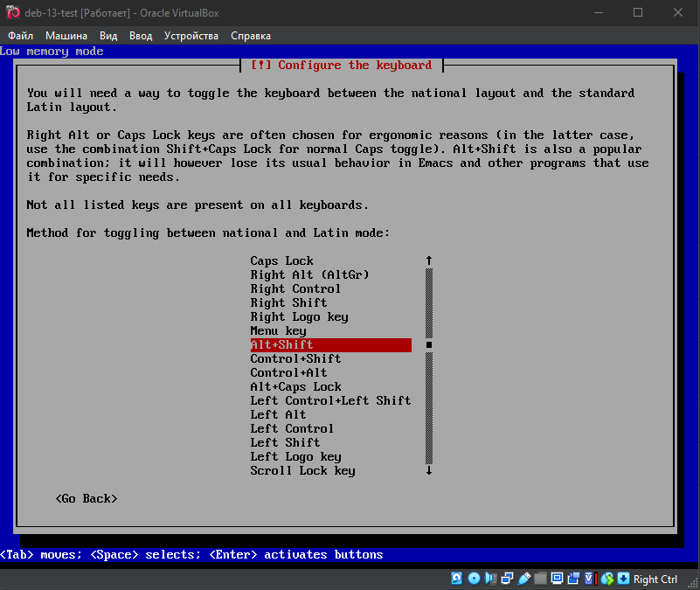Click the keyboard capture arrow icon
The height and width of the screenshot is (590, 700).
click(x=623, y=579)
